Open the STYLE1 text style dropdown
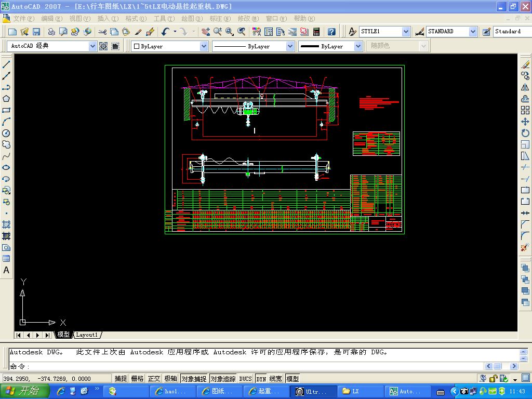Screen dimensions: 532x399 406,32
